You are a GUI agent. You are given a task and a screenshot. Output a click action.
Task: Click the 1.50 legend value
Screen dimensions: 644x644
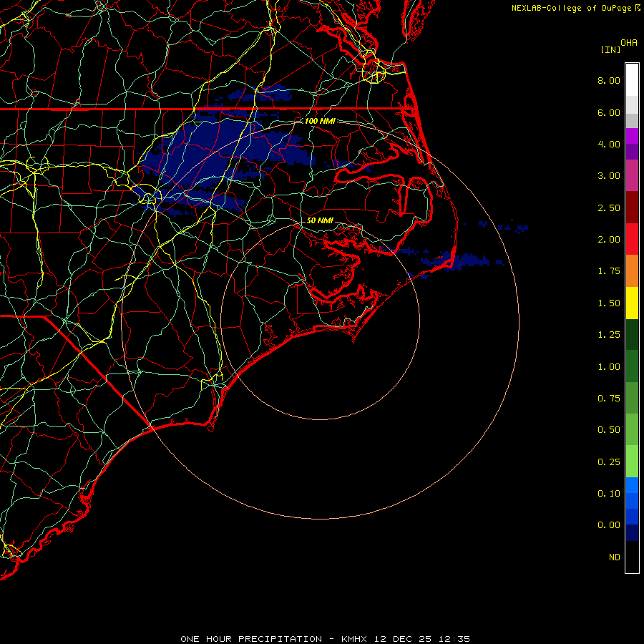[609, 303]
